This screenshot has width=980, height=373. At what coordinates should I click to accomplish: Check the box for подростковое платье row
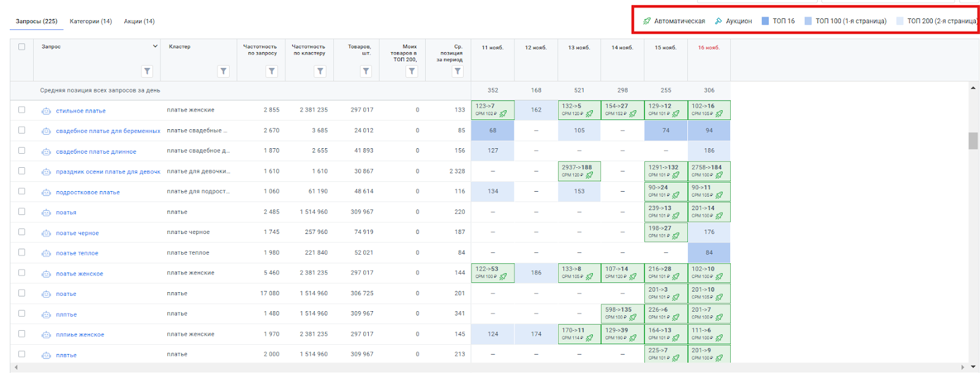(x=22, y=191)
